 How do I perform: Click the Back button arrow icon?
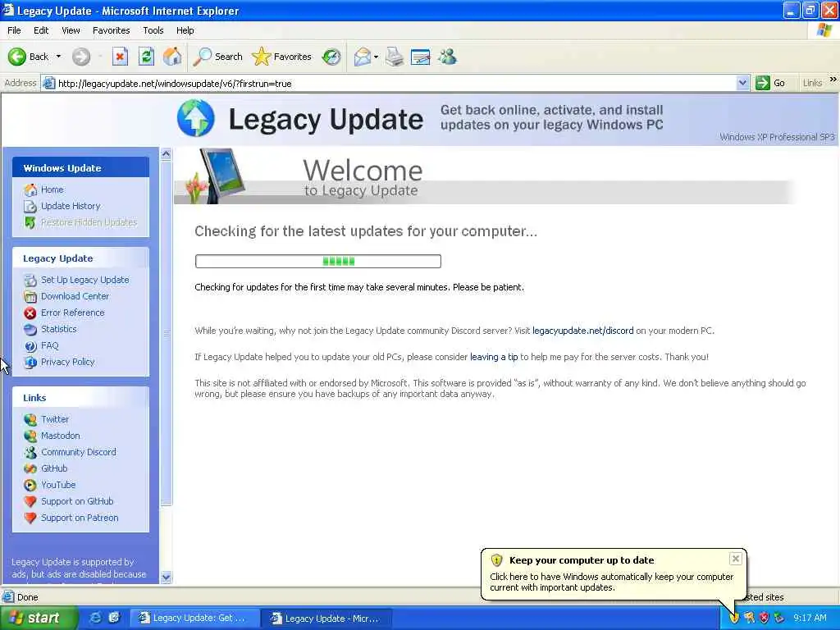16,57
